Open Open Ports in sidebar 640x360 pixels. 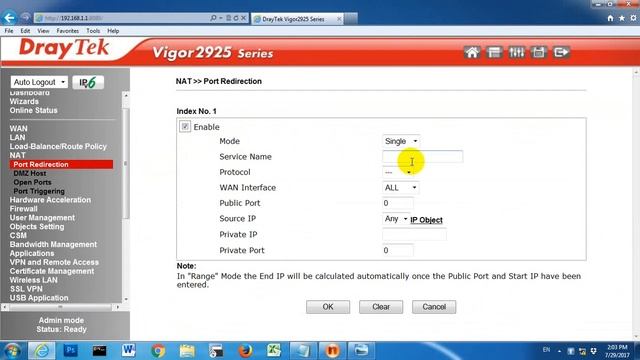(32, 182)
